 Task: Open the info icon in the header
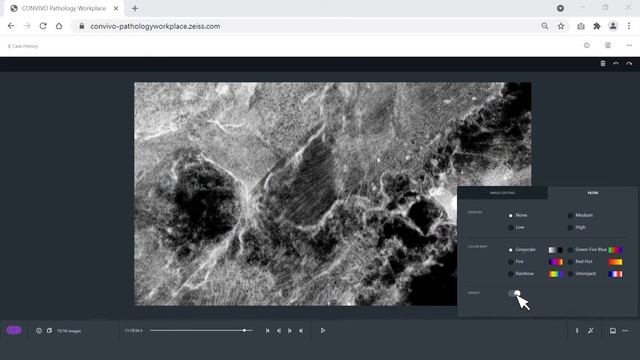point(587,45)
